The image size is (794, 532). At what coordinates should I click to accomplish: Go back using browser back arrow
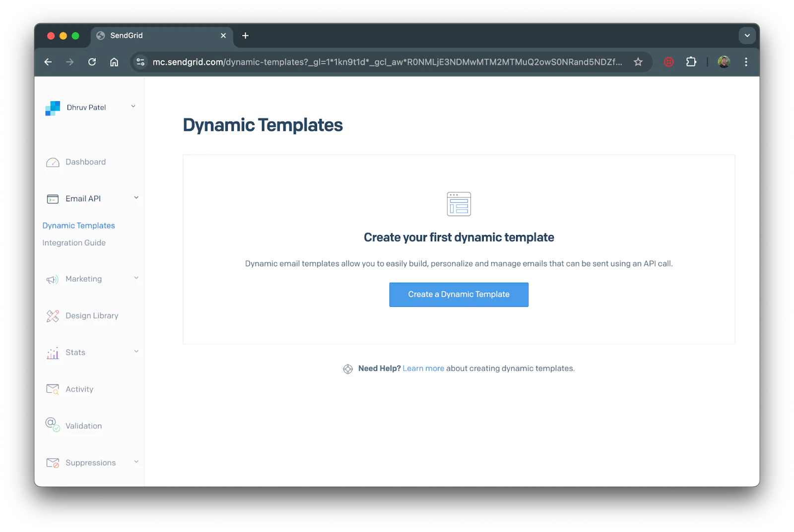coord(48,62)
